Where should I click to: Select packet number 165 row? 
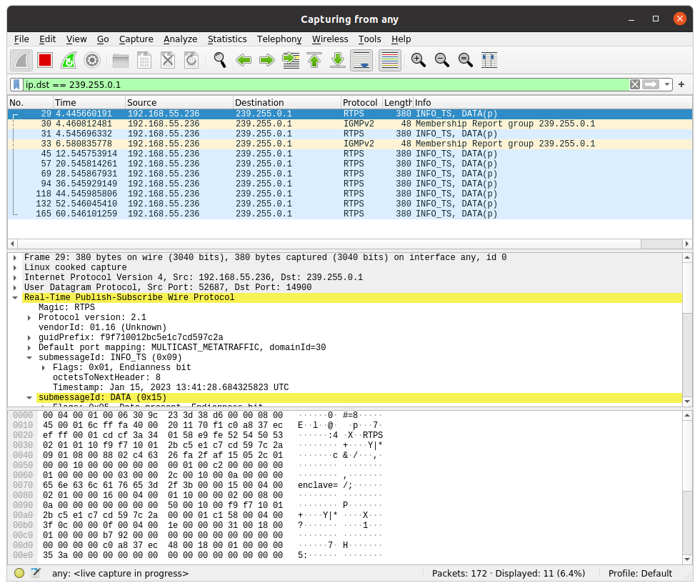(350, 214)
